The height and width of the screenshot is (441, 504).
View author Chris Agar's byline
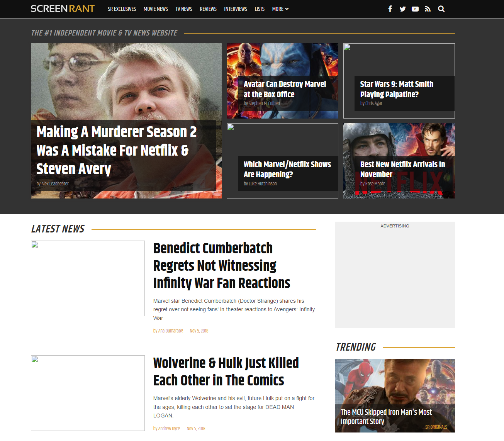coord(371,103)
